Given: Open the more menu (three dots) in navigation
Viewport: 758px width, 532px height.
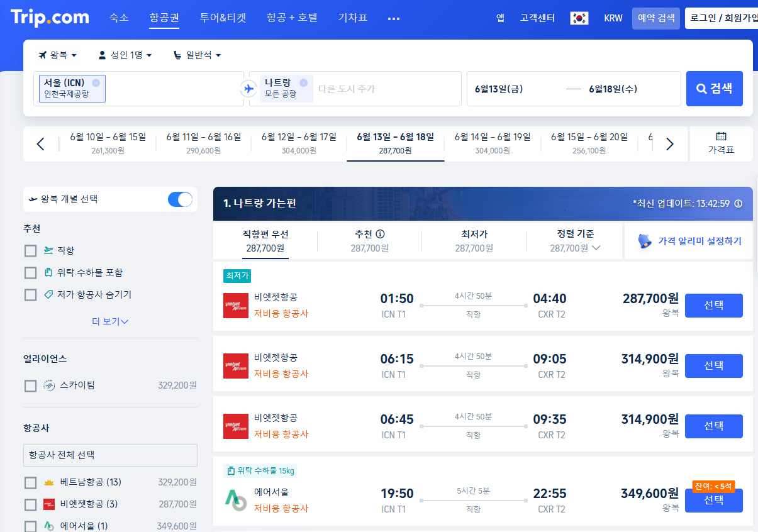Looking at the screenshot, I should click(394, 18).
